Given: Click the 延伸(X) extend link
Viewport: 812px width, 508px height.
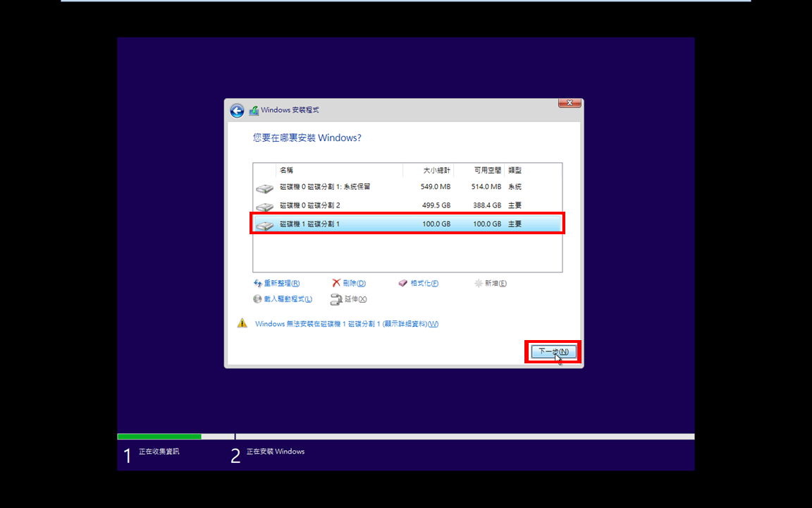Looking at the screenshot, I should coord(356,299).
